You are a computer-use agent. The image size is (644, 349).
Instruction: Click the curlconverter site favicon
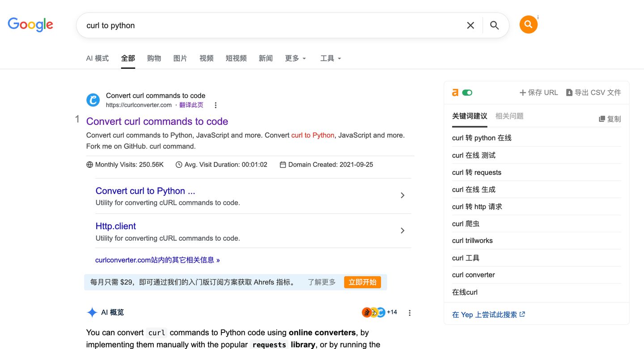pos(93,100)
